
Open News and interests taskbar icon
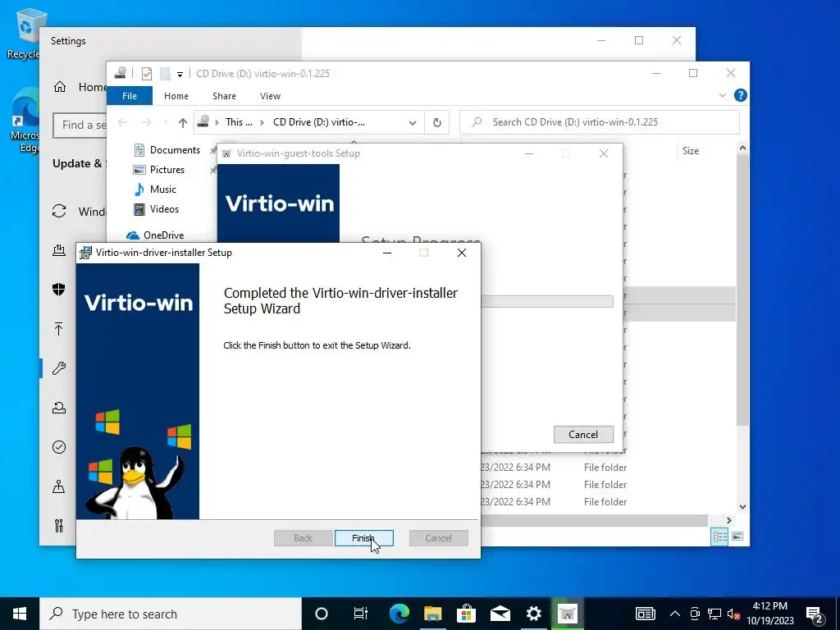point(645,614)
